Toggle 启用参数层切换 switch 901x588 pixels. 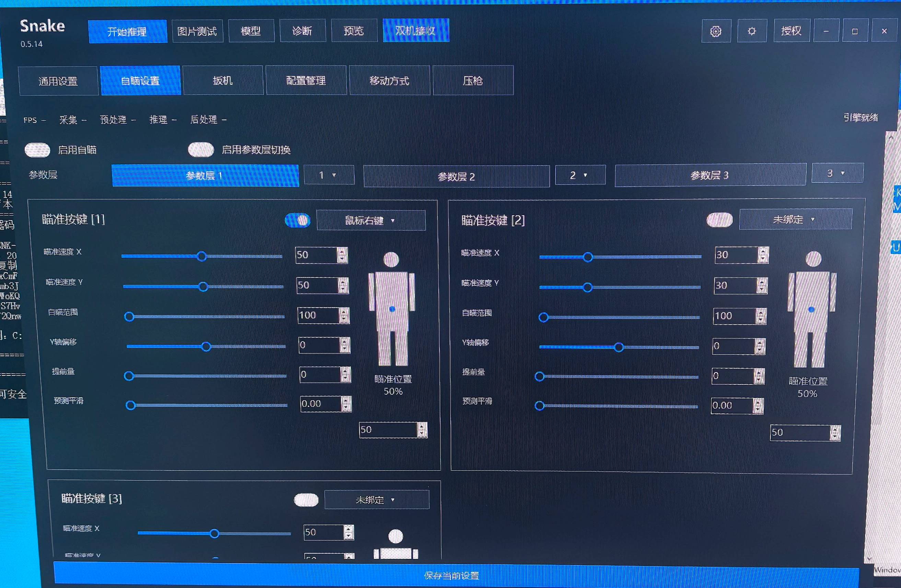pos(201,149)
